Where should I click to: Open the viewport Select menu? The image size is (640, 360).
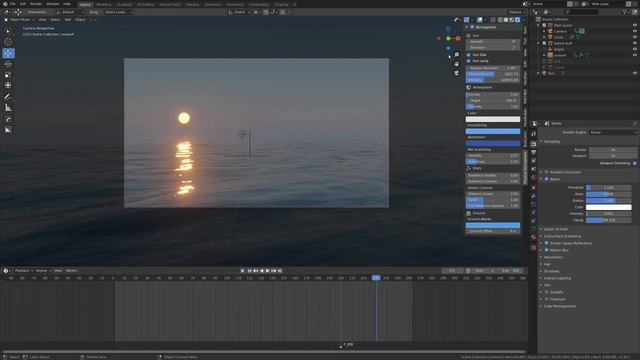[56, 20]
